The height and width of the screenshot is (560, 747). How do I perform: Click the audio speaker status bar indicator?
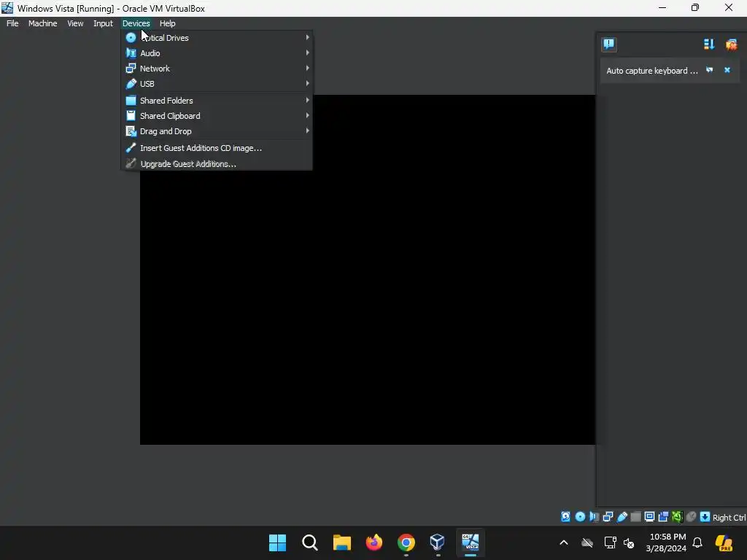594,517
